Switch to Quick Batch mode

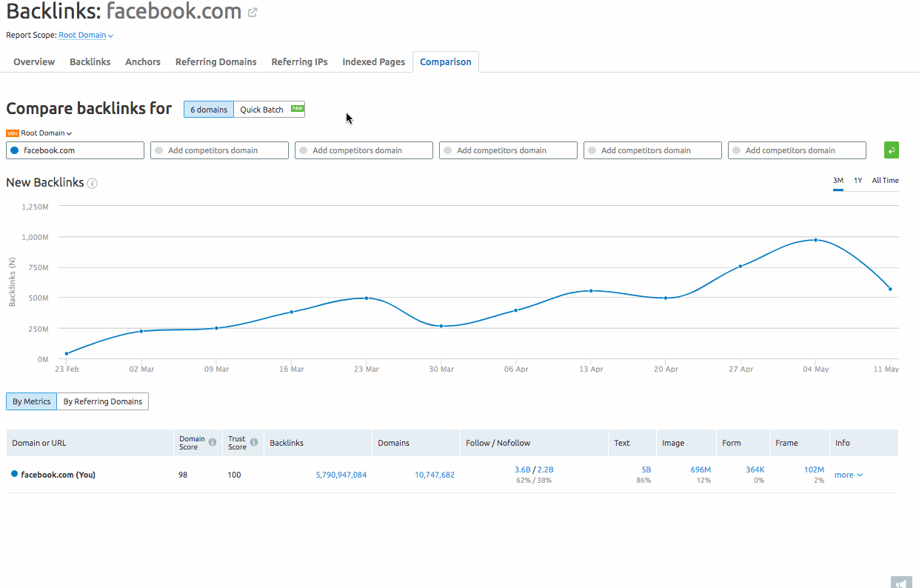(x=262, y=109)
